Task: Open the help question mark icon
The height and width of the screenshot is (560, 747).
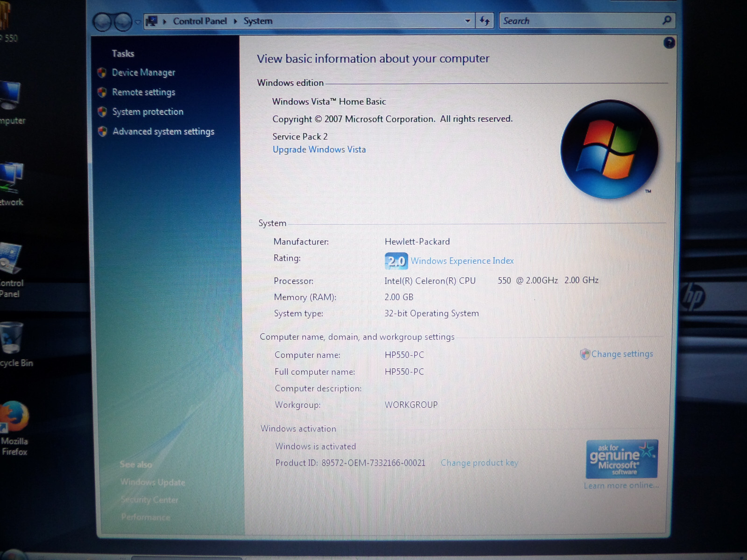Action: [669, 43]
